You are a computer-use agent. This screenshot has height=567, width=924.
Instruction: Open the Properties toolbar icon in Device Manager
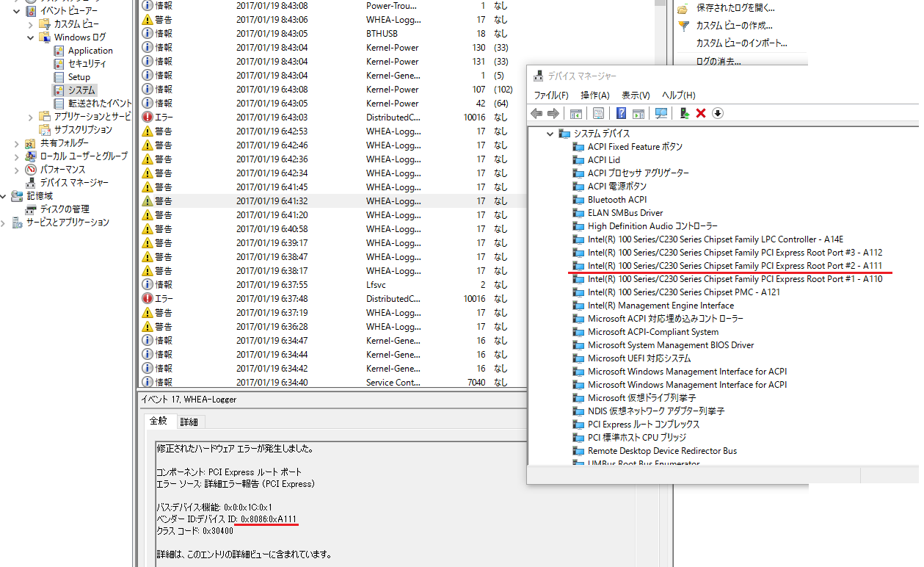point(598,113)
